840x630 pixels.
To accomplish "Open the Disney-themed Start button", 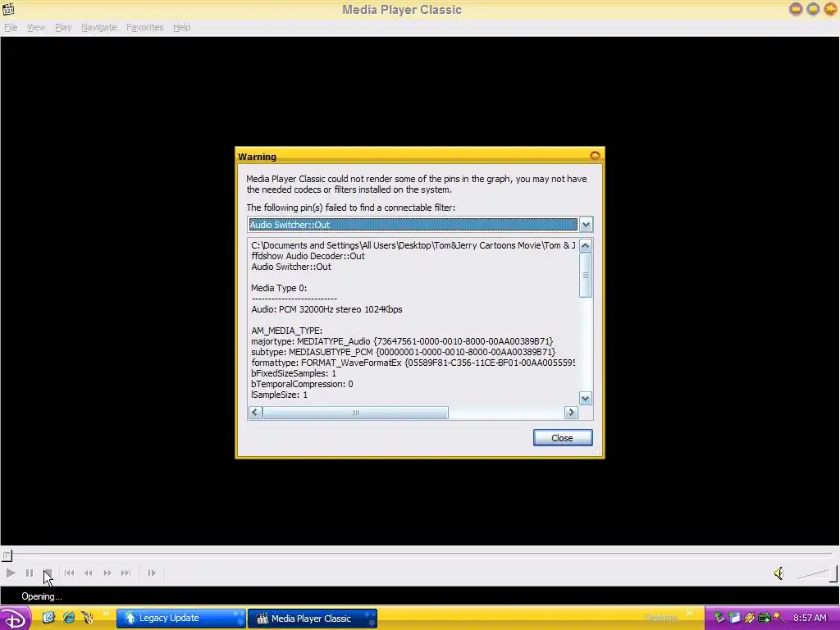I will pyautogui.click(x=16, y=618).
